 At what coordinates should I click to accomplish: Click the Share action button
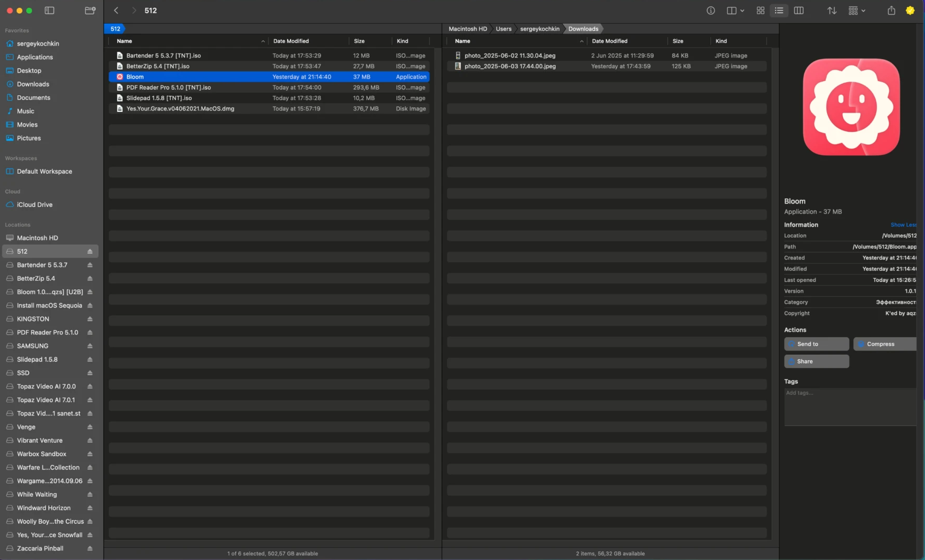click(817, 361)
